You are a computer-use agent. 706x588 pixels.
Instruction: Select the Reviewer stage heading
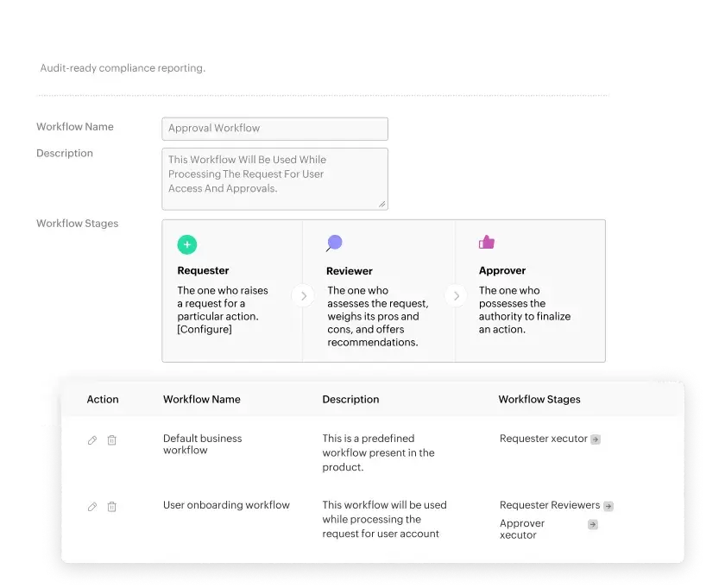point(350,271)
